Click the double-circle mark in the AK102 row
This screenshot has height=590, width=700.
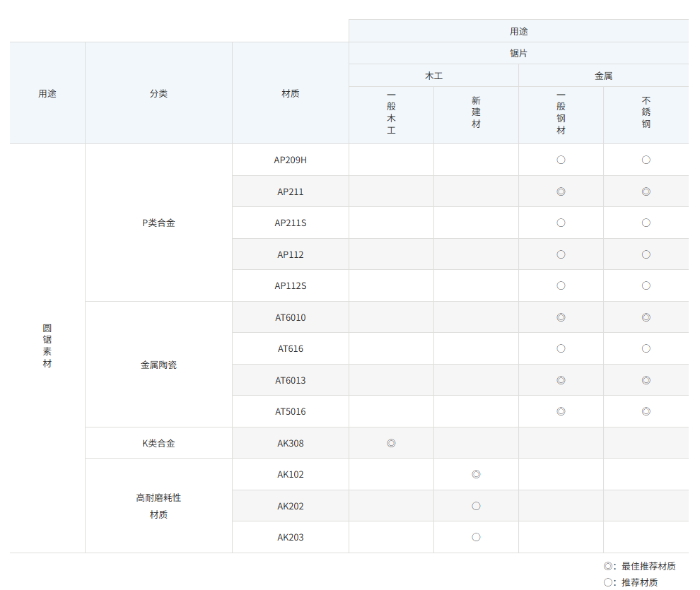(x=476, y=474)
